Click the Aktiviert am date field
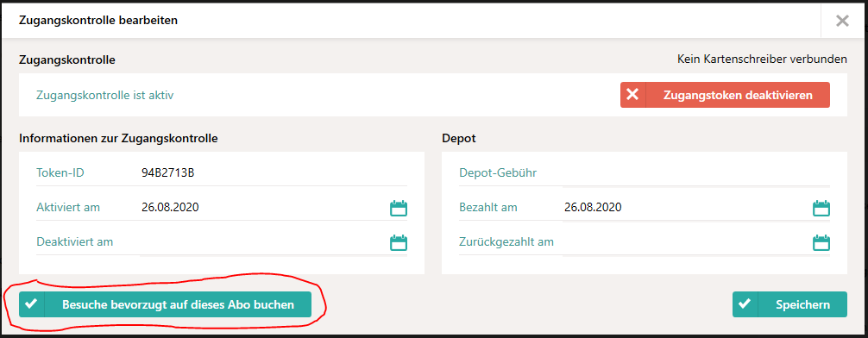Viewport: 868px width, 338px height. [264, 208]
